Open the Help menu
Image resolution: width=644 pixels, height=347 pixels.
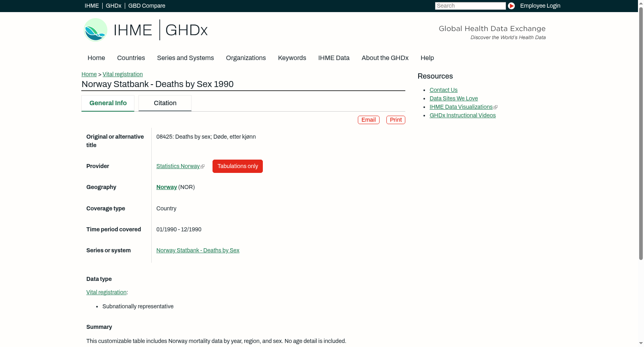coord(427,58)
